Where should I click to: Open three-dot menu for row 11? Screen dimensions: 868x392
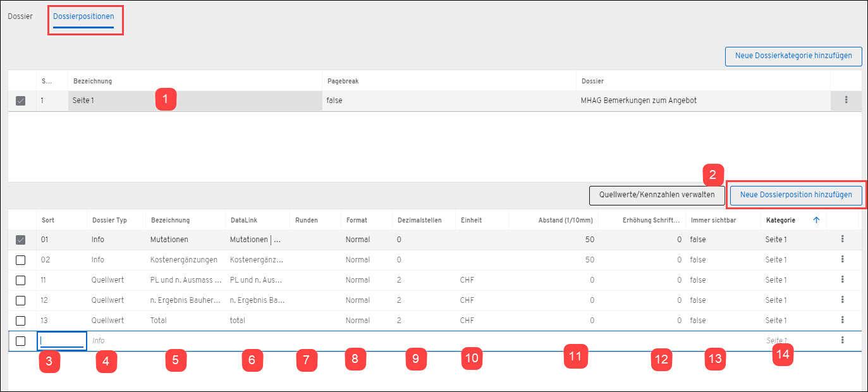(x=842, y=279)
